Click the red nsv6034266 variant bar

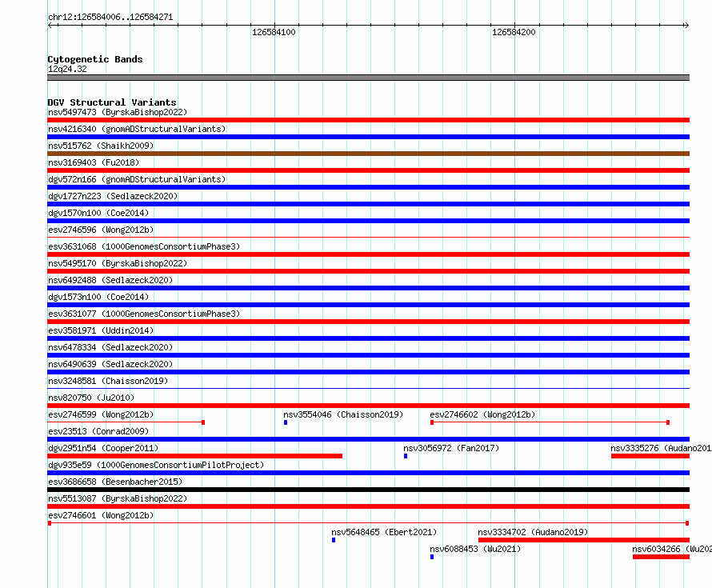click(661, 557)
